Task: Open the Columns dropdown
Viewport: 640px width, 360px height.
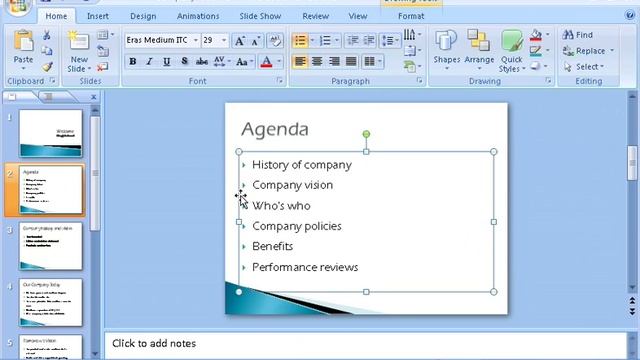Action: [x=373, y=62]
